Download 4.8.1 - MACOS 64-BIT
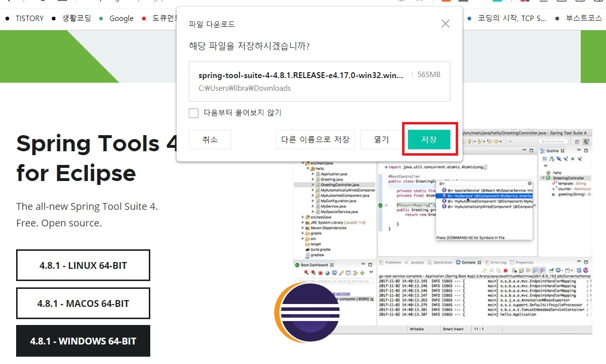The width and height of the screenshot is (606, 364). tap(83, 303)
